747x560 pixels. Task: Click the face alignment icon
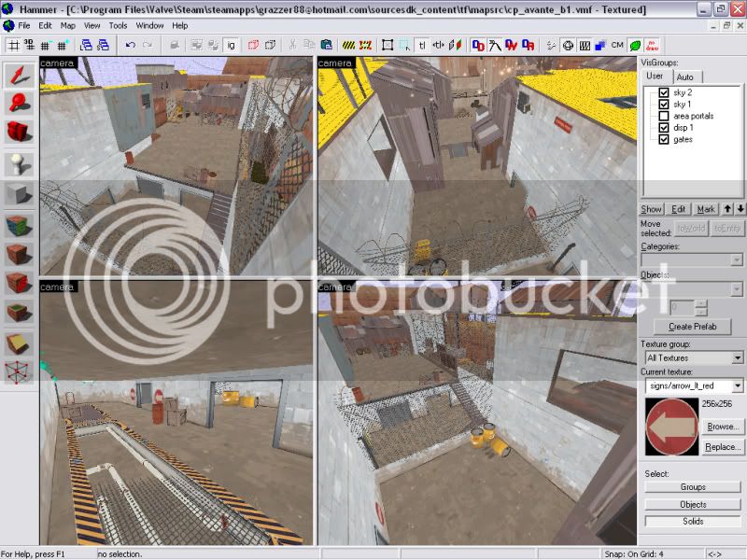pos(455,45)
